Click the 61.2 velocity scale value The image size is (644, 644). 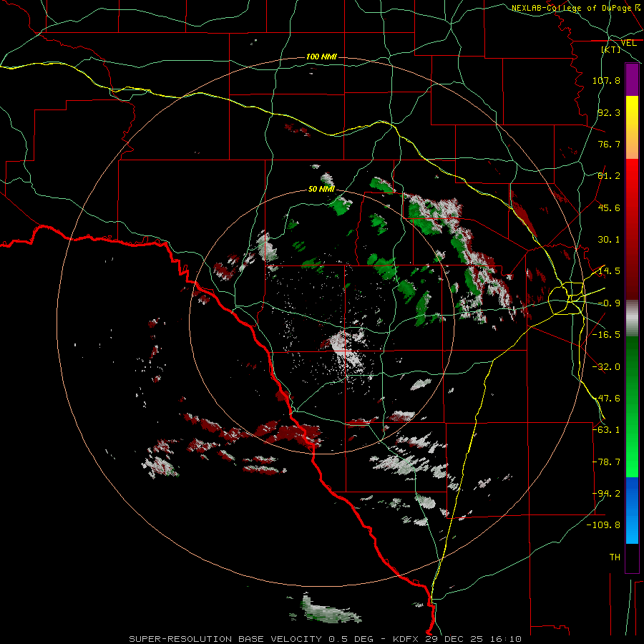tap(609, 176)
